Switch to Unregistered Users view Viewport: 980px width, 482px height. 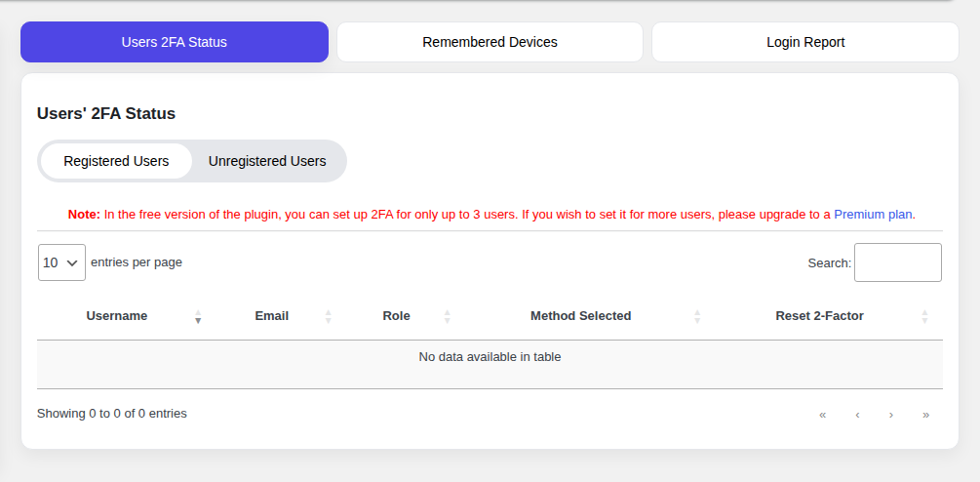click(267, 161)
